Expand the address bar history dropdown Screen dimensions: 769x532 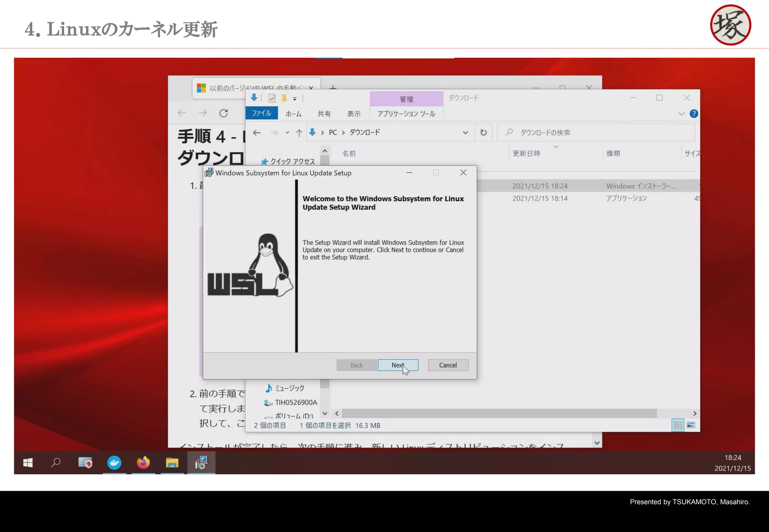pyautogui.click(x=465, y=132)
